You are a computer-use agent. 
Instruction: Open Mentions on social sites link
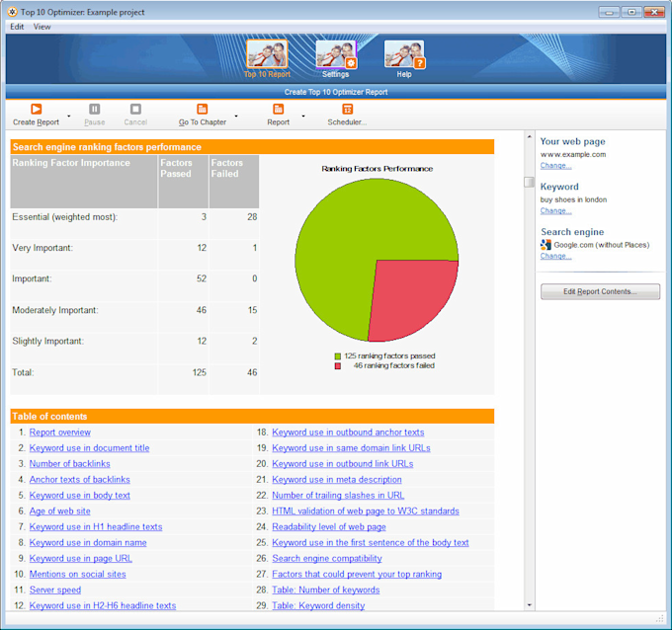pos(77,575)
